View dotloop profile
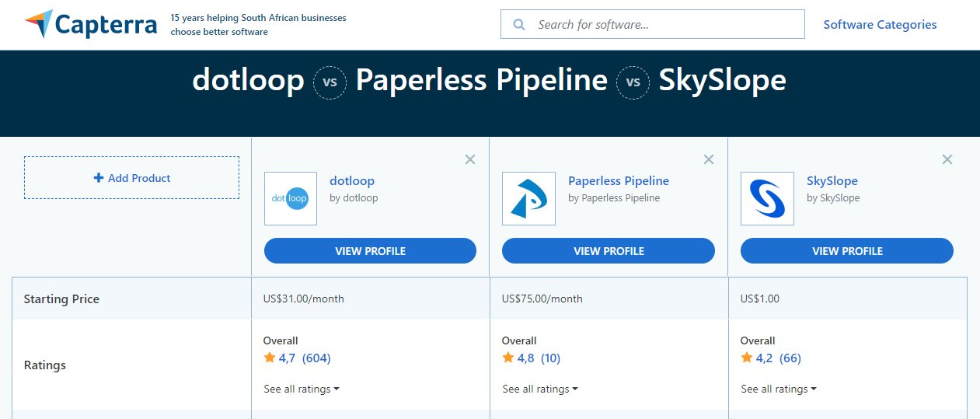Image resolution: width=980 pixels, height=419 pixels. [370, 251]
